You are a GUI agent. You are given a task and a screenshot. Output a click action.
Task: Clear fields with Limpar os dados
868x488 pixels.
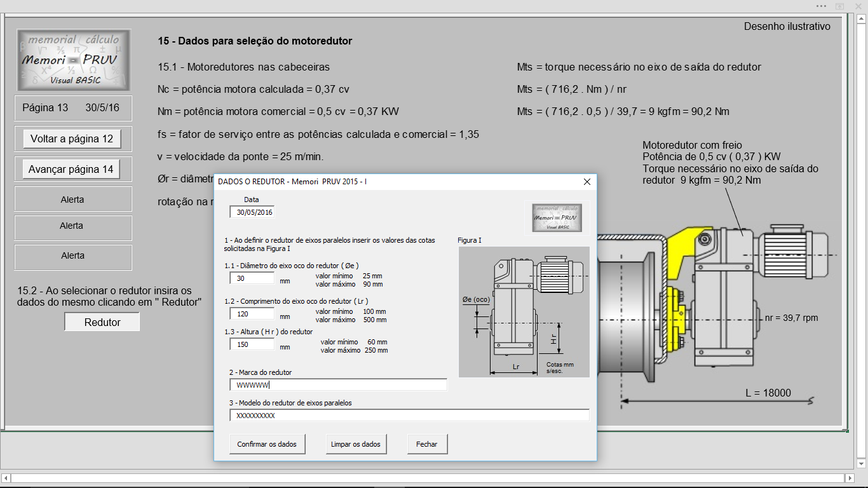click(356, 444)
